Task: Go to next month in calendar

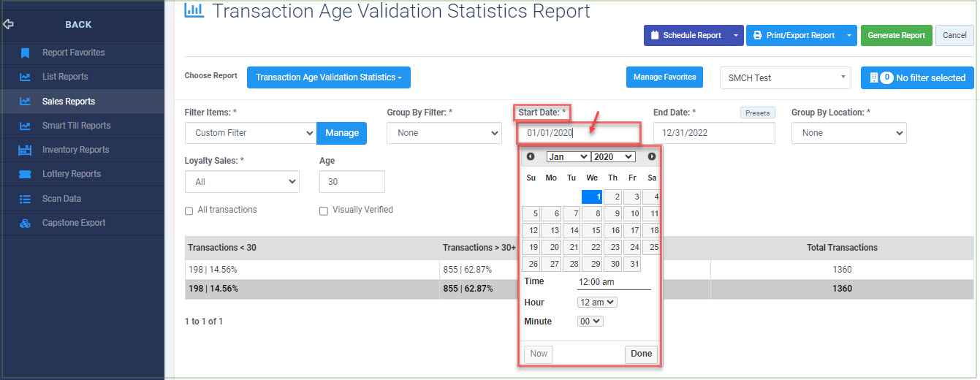Action: (x=651, y=156)
